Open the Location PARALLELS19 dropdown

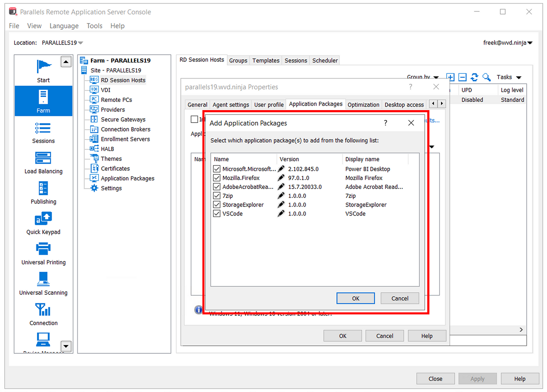(63, 43)
